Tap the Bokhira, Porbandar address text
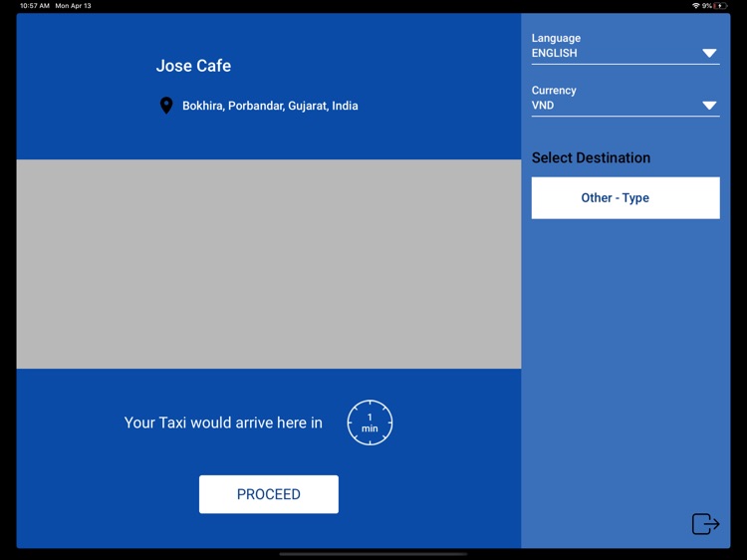747x560 pixels. (270, 106)
